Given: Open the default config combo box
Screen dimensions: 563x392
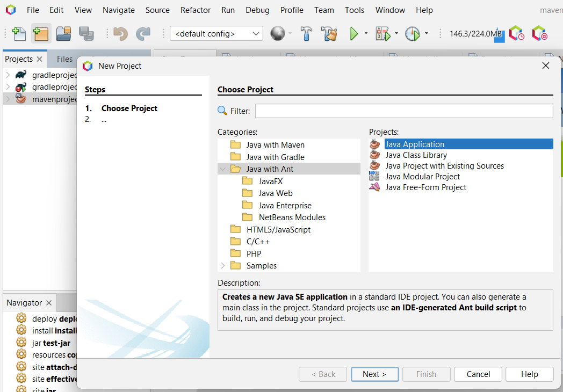Looking at the screenshot, I should coord(216,34).
